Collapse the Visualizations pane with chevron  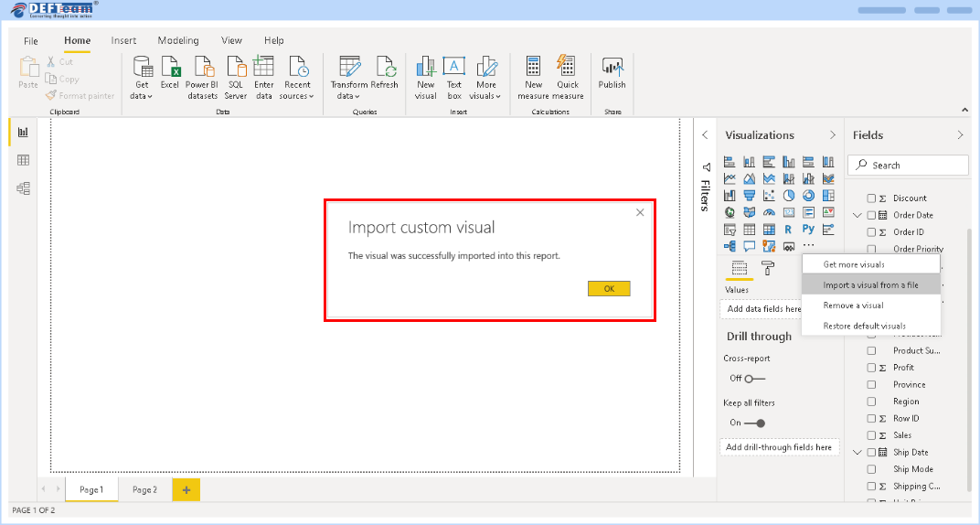coord(832,135)
